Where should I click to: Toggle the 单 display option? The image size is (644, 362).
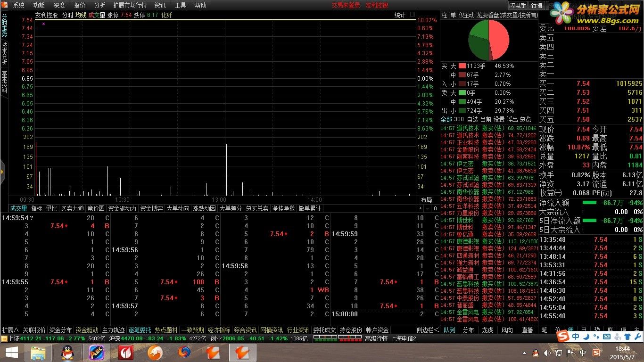tap(453, 15)
